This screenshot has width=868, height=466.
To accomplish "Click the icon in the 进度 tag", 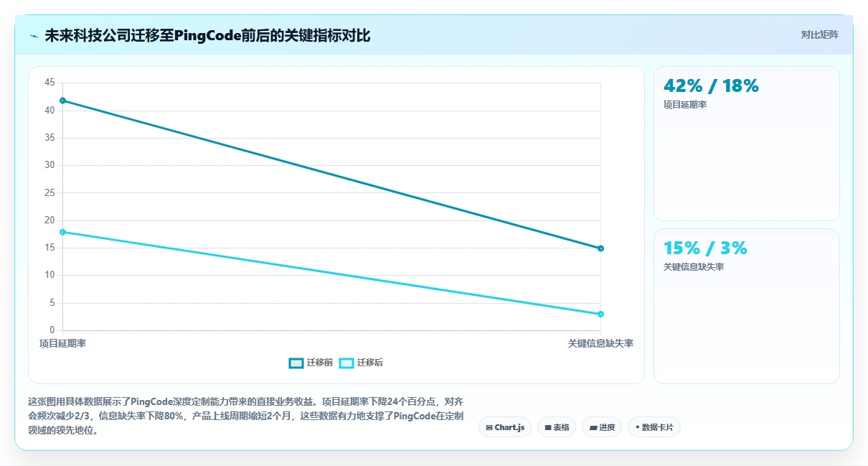I will [593, 427].
